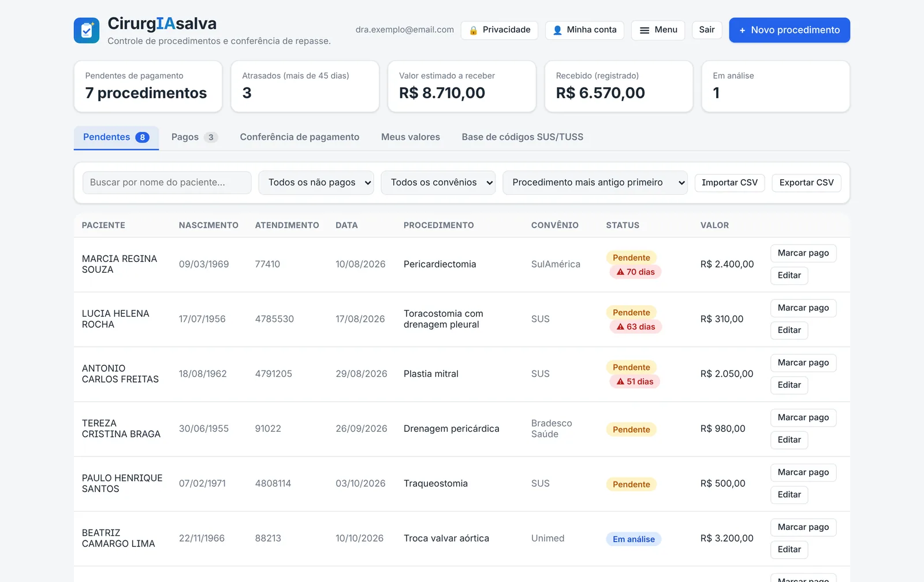
Task: Click the Pendentes de pagamento summary card
Action: (148, 87)
